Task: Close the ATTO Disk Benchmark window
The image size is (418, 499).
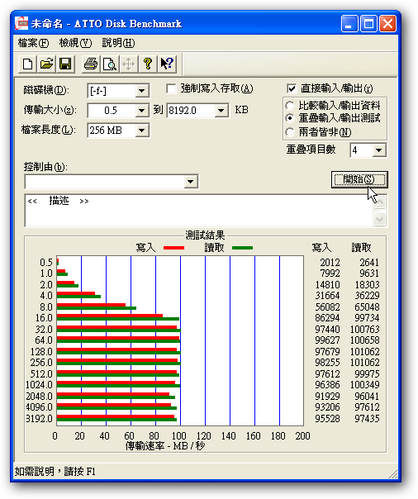Action: [388, 24]
